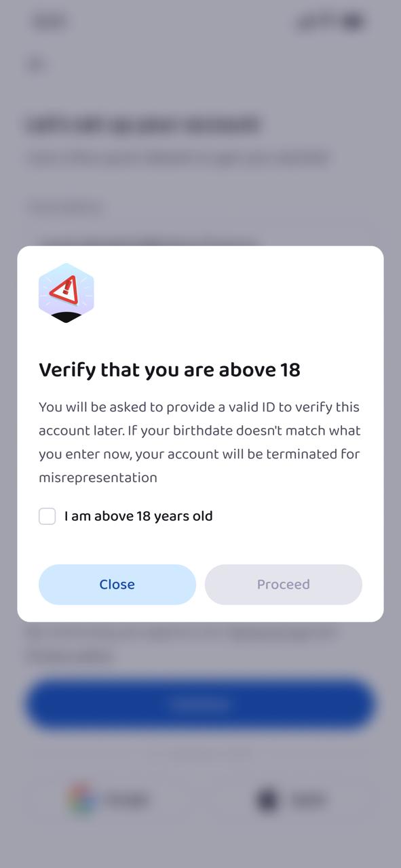Tap the blue Continue button

click(200, 704)
